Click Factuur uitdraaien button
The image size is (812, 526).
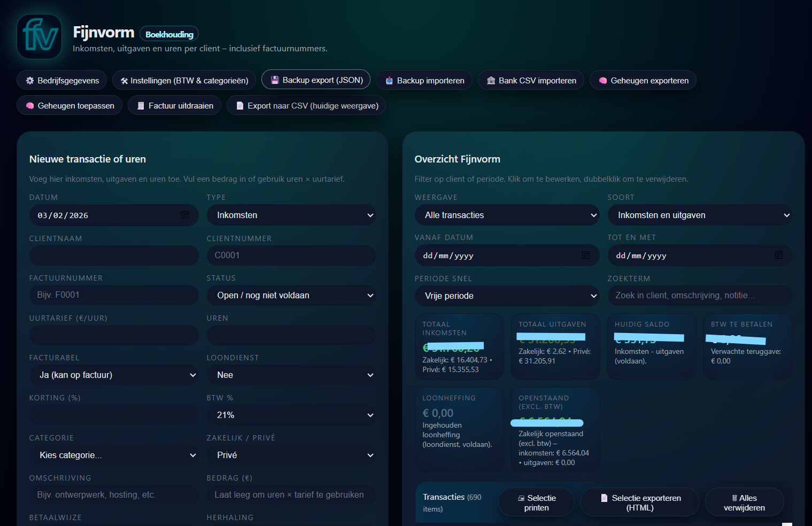click(175, 106)
